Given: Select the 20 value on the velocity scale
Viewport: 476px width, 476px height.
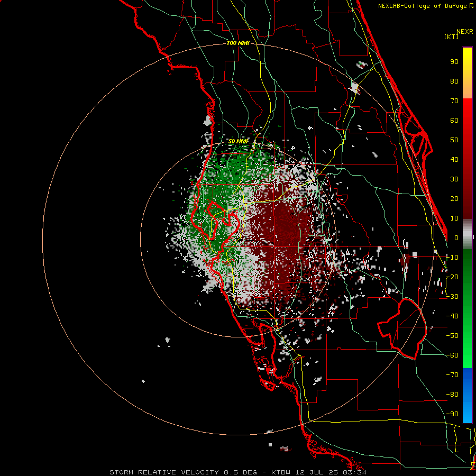Looking at the screenshot, I should [454, 198].
